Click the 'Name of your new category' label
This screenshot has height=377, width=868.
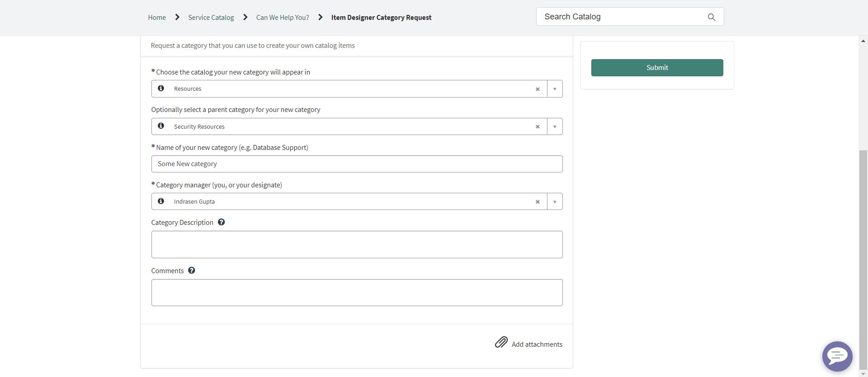point(232,148)
